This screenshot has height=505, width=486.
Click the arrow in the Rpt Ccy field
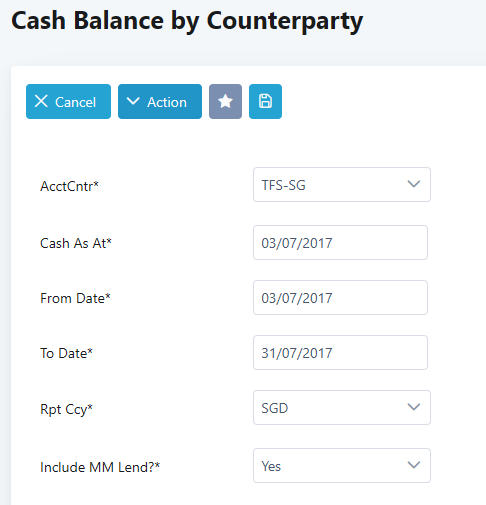[414, 407]
